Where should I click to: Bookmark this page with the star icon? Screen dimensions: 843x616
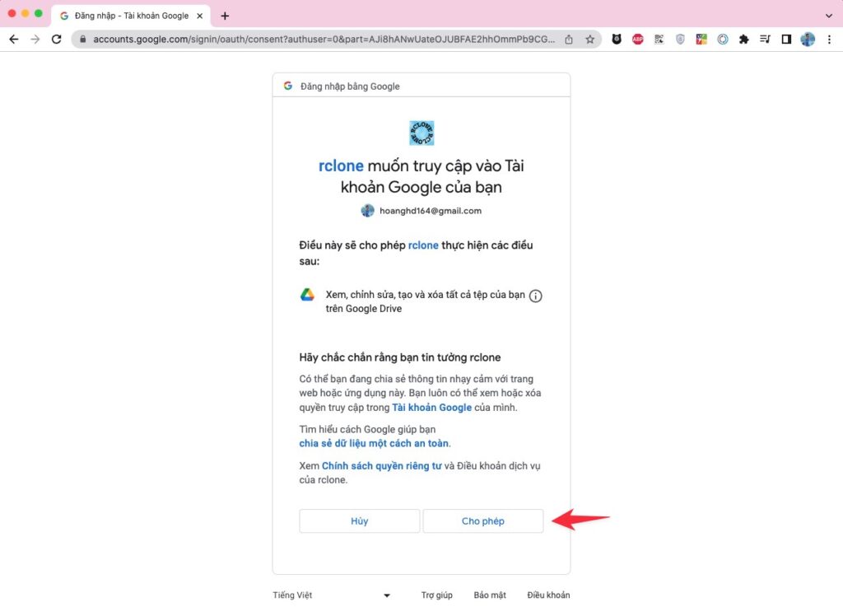tap(589, 40)
